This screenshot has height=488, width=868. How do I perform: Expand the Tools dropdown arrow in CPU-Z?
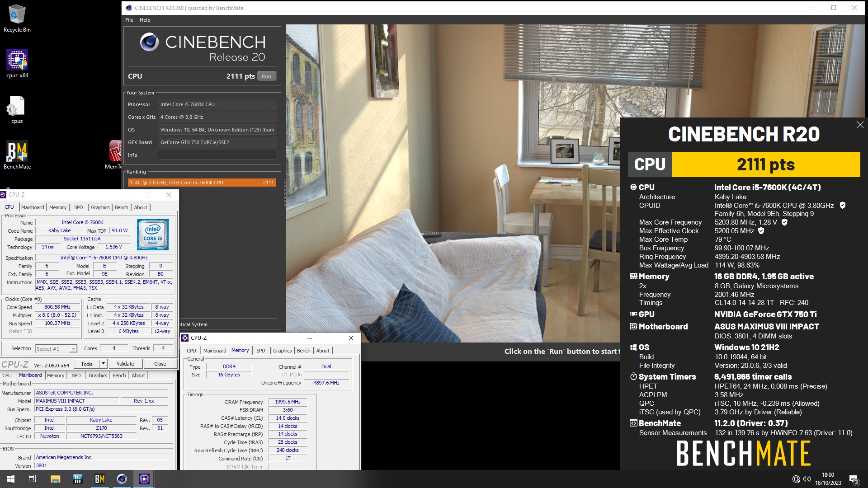click(x=103, y=364)
